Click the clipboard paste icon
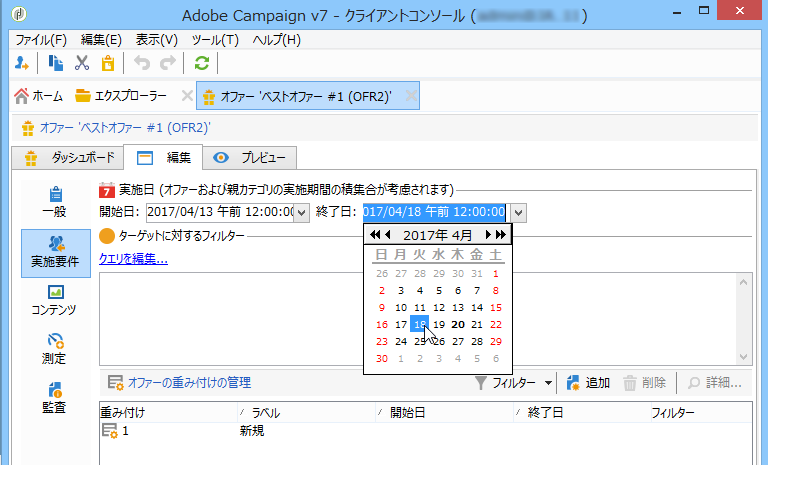The width and height of the screenshot is (786, 486). click(x=108, y=63)
